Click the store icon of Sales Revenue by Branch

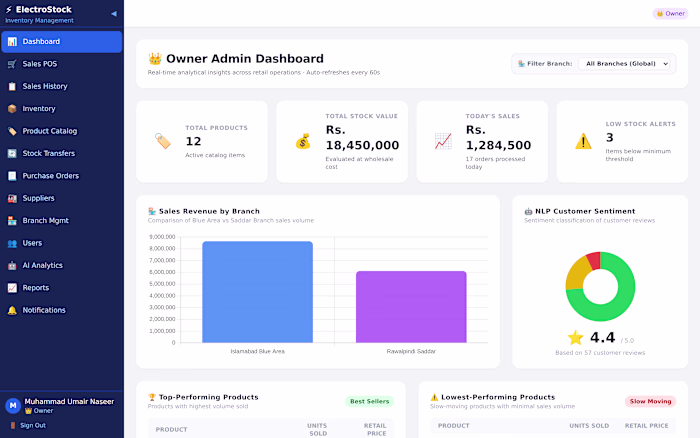coord(152,211)
